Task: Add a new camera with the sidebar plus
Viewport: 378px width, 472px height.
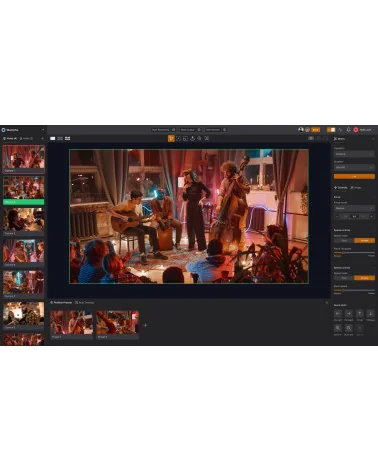Action: [42, 138]
